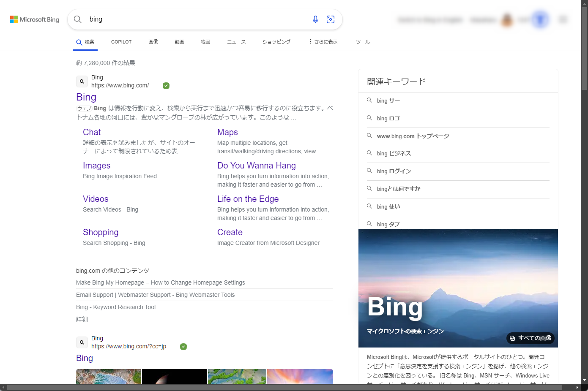Open the Shopping sitelink
The width and height of the screenshot is (588, 391).
101,232
